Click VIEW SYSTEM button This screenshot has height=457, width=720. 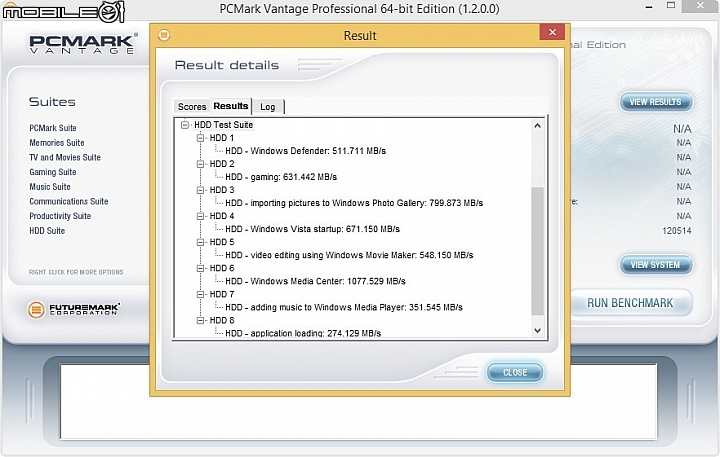pyautogui.click(x=655, y=265)
